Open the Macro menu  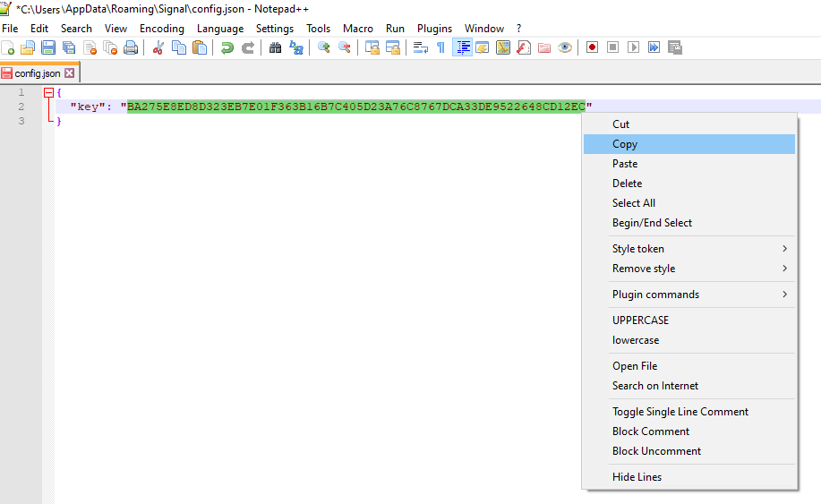click(358, 29)
